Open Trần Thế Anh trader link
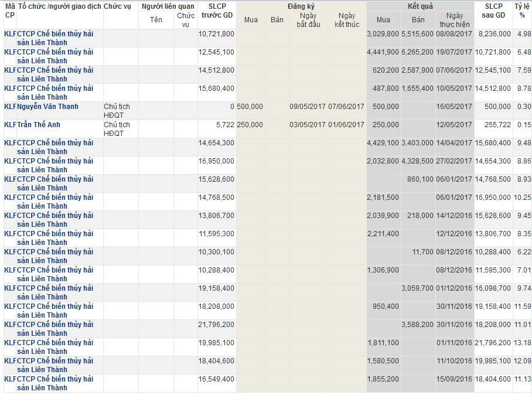Screen dimensions: 532x395 coord(39,125)
